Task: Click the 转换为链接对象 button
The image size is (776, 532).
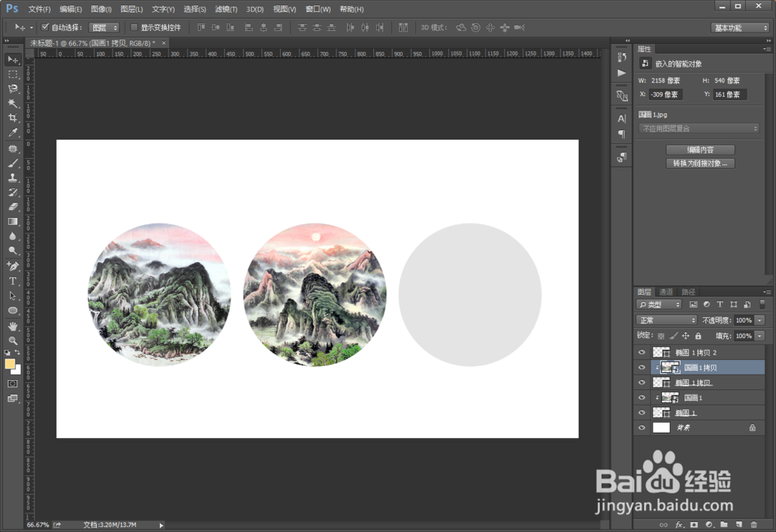Action: [700, 164]
